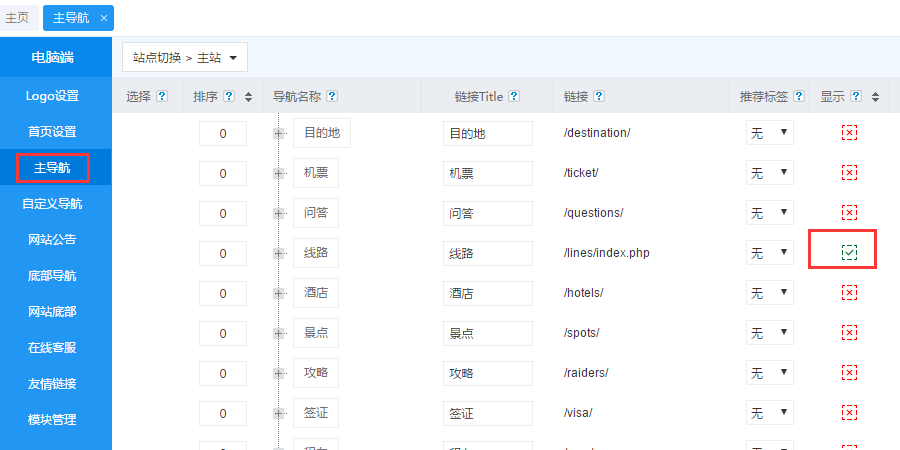Click help icon beside 链接Title header
This screenshot has height=450, width=900.
tap(514, 97)
